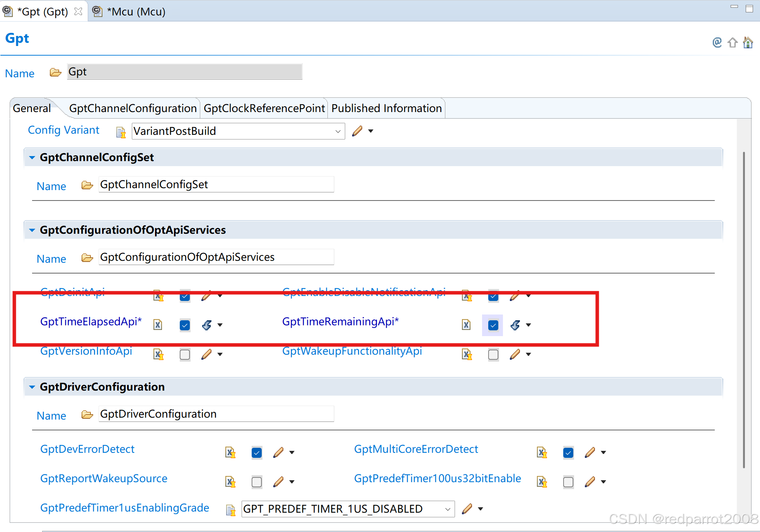Click the GptMultiCoreErrorDetect link label
760x532 pixels.
point(416,449)
